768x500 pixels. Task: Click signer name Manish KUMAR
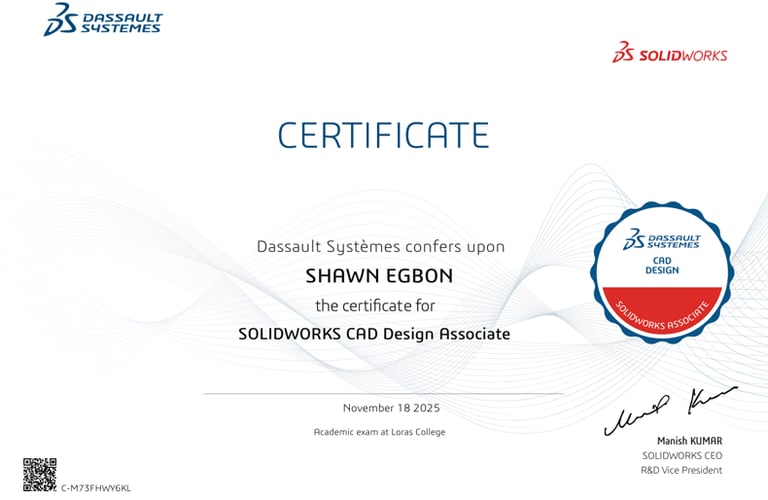coord(690,441)
